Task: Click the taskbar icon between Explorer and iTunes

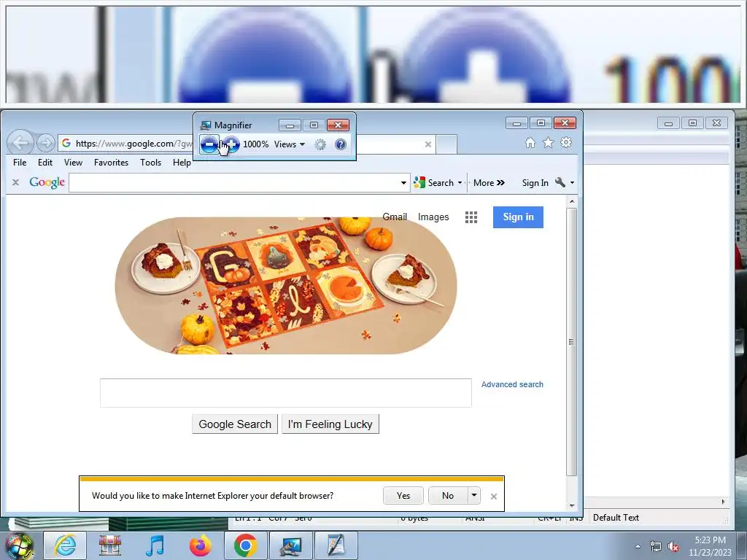Action: [x=110, y=545]
